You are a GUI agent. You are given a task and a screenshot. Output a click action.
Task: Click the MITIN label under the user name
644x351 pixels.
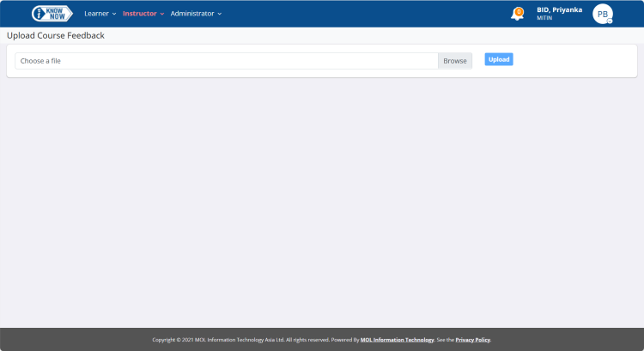(x=544, y=18)
